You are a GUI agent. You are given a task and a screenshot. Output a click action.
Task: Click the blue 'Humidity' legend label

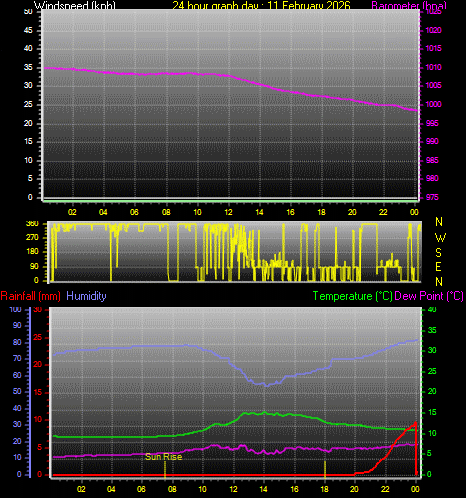[86, 296]
